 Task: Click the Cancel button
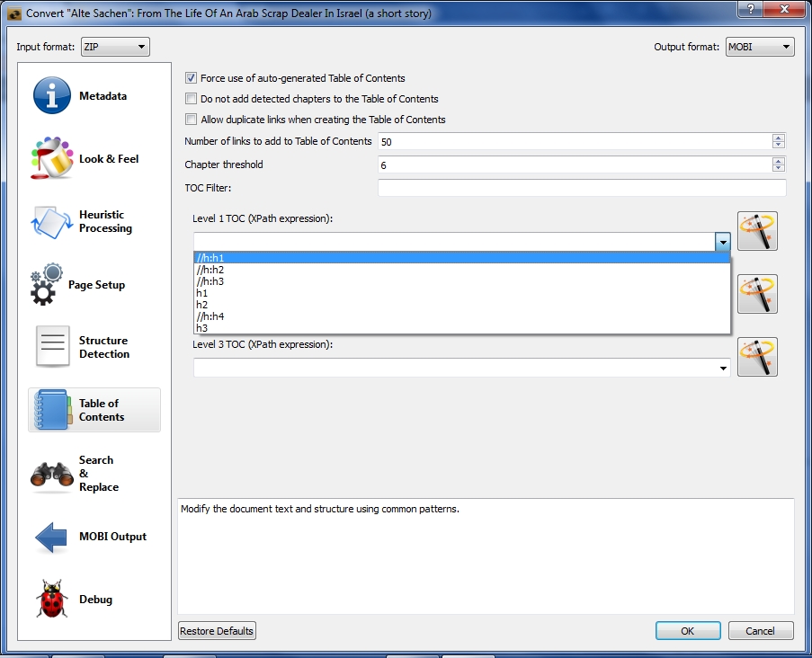point(760,630)
